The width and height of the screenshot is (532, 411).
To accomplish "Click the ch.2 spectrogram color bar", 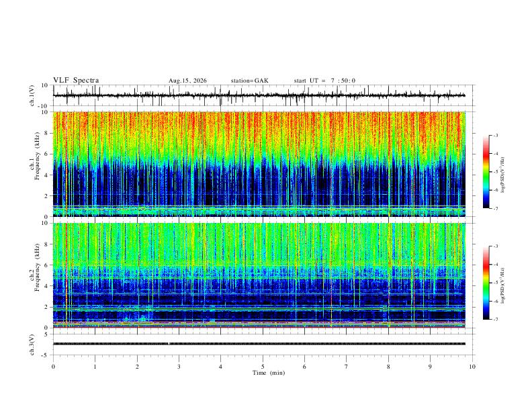I will (486, 283).
